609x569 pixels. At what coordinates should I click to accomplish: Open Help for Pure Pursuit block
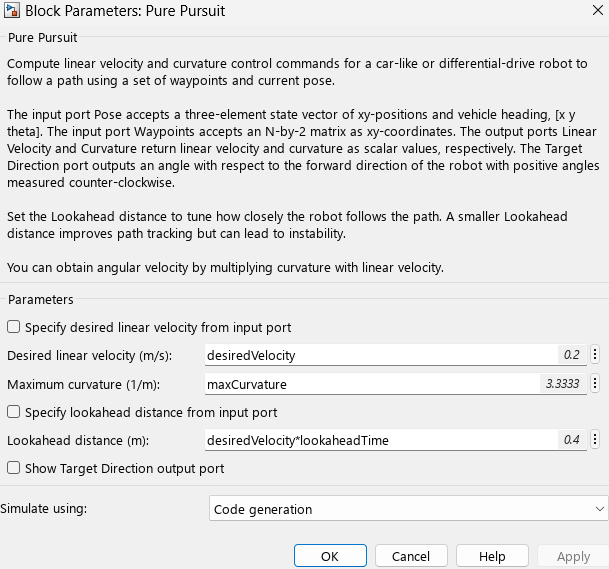[492, 556]
